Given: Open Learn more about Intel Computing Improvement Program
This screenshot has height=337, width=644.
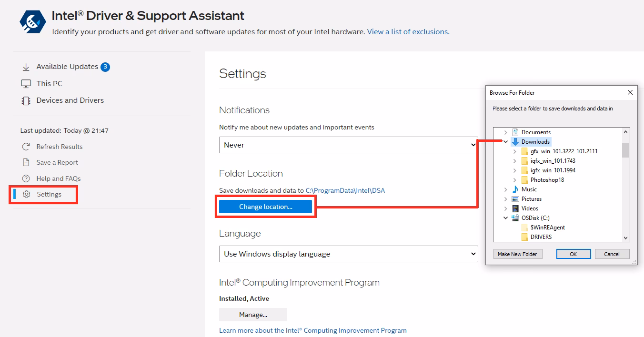Looking at the screenshot, I should tap(313, 330).
